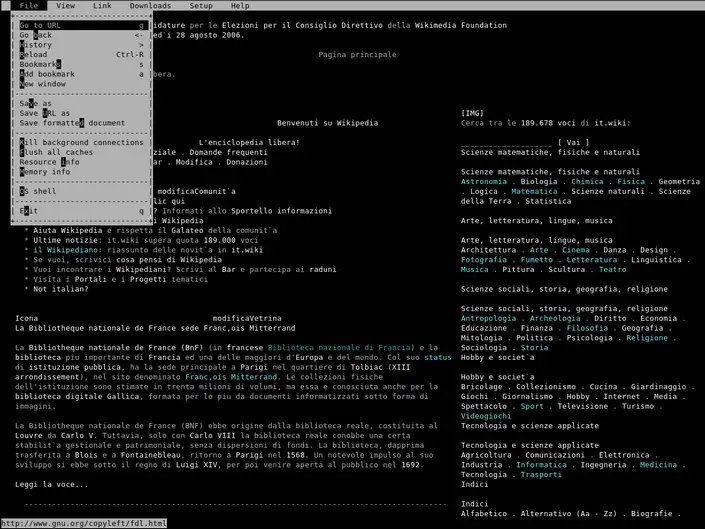Viewport: 705px width, 529px height.
Task: Follow the Chimica link
Action: pyautogui.click(x=587, y=182)
